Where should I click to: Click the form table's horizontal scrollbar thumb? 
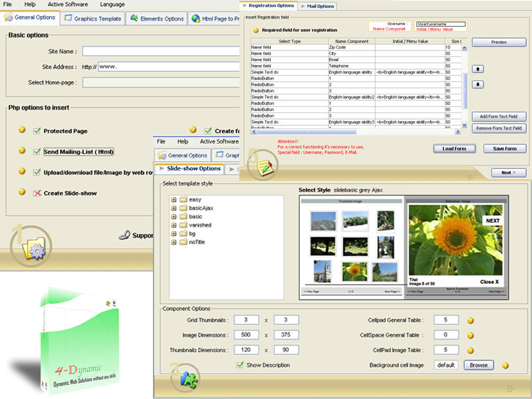point(307,132)
